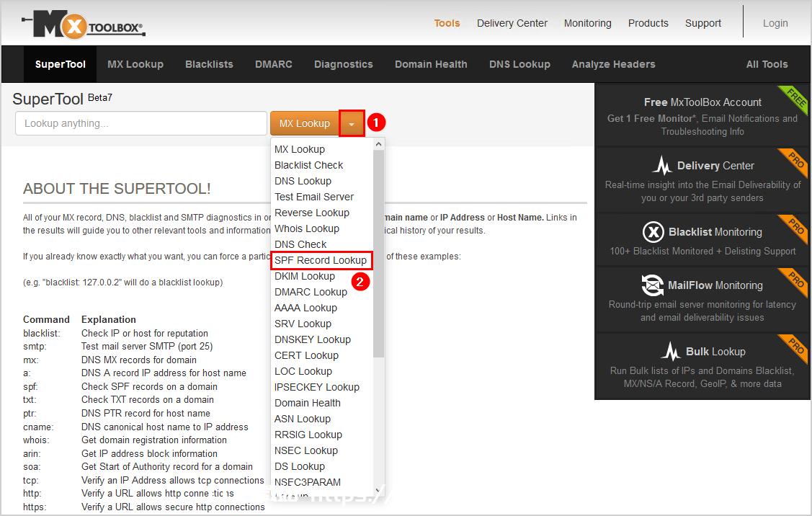Click the 'spf:' command text
Viewport: 812px width, 516px height.
pos(30,387)
